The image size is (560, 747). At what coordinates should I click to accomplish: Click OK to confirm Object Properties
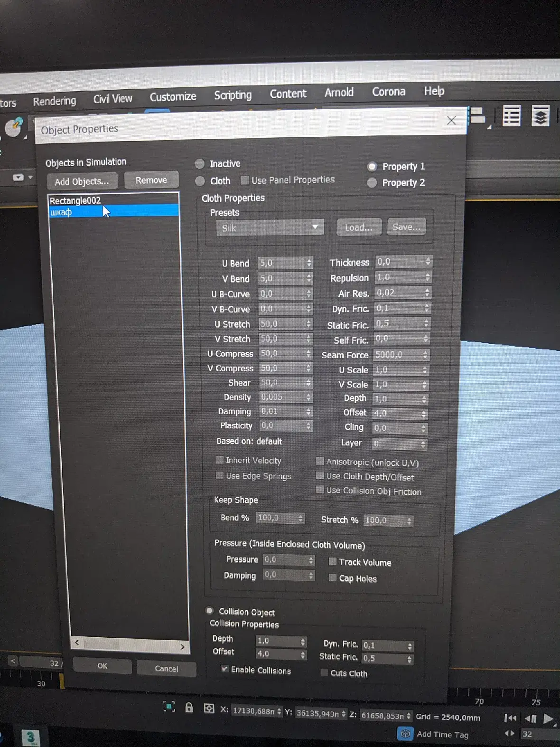[102, 666]
